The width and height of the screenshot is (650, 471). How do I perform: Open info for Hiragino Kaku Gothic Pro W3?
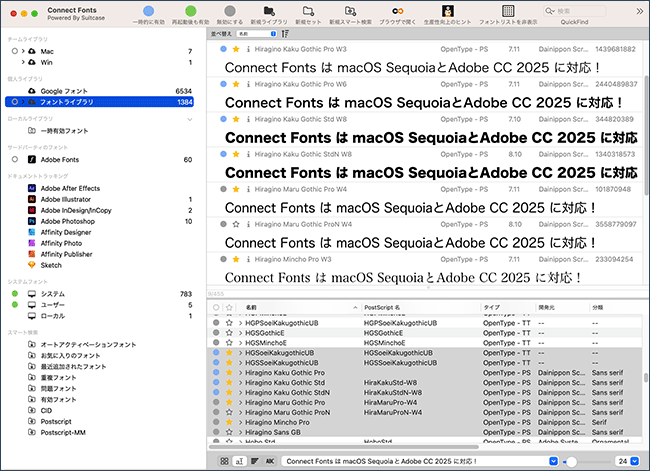click(x=248, y=49)
